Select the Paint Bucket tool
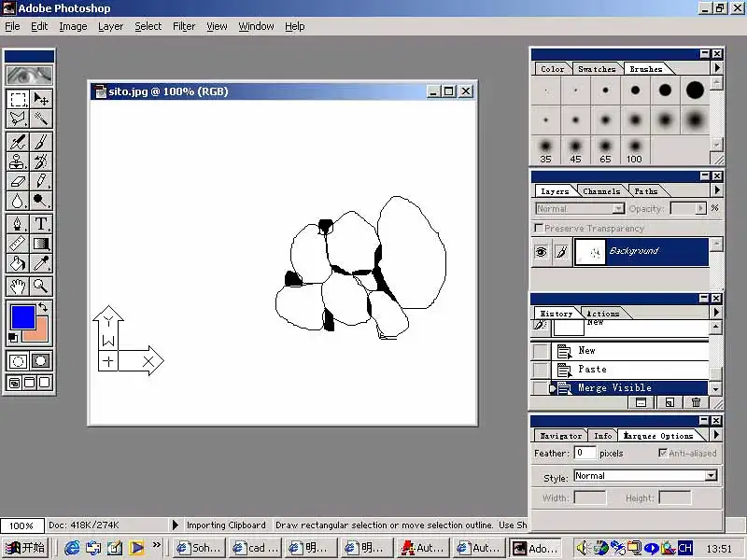Viewport: 747px width, 560px height. coord(18,263)
